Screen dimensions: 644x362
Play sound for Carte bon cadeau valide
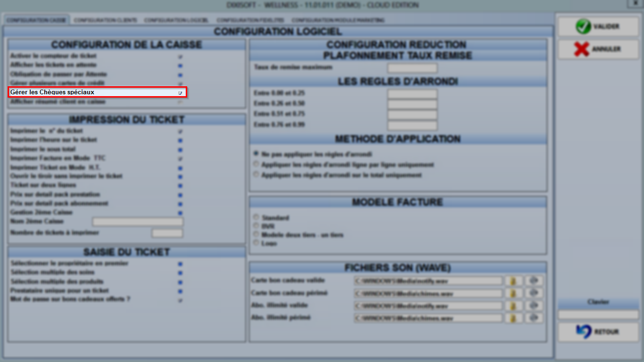pos(534,281)
